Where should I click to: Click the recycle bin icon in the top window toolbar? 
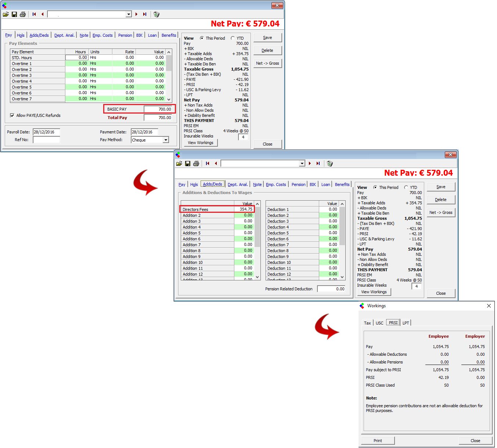(156, 14)
